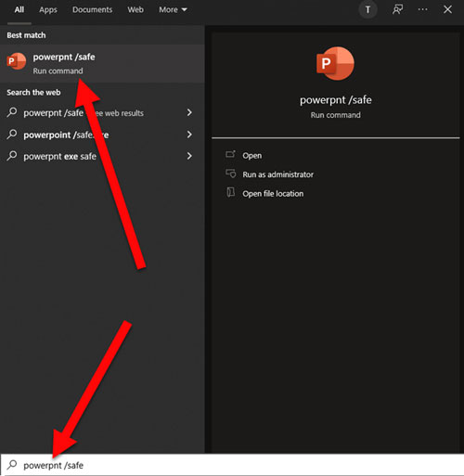Click the Open file location icon
Image resolution: width=464 pixels, height=476 pixels.
pos(231,192)
